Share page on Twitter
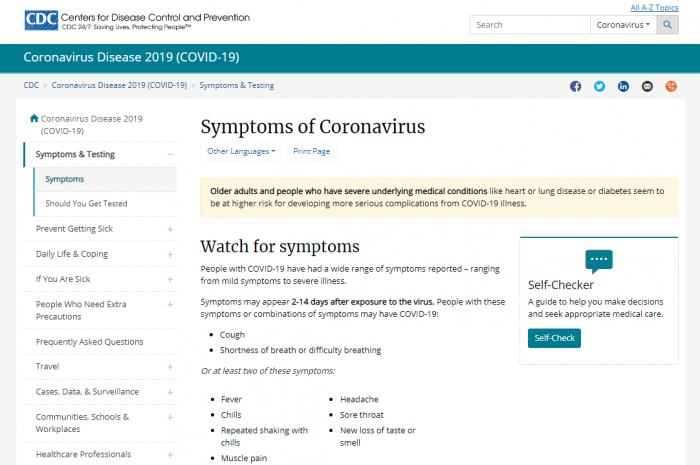The width and height of the screenshot is (700, 465). click(599, 86)
